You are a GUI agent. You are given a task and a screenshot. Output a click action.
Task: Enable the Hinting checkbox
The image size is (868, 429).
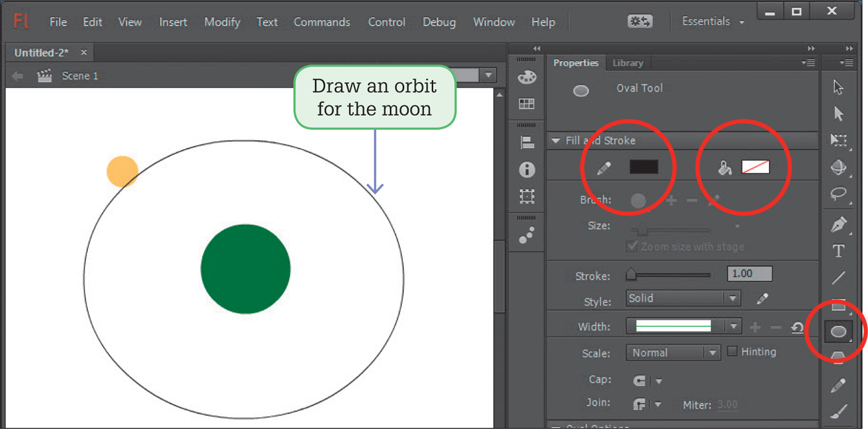732,351
